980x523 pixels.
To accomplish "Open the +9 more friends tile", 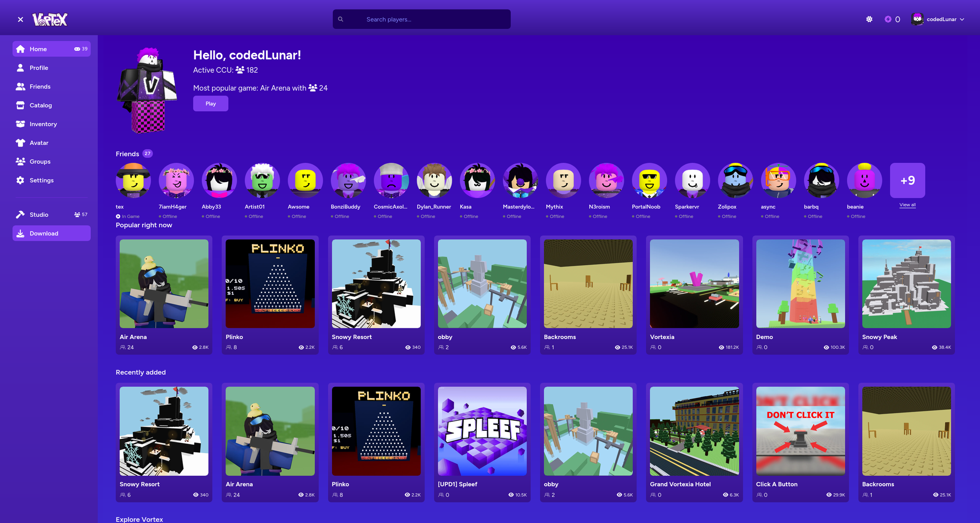I will coord(907,180).
